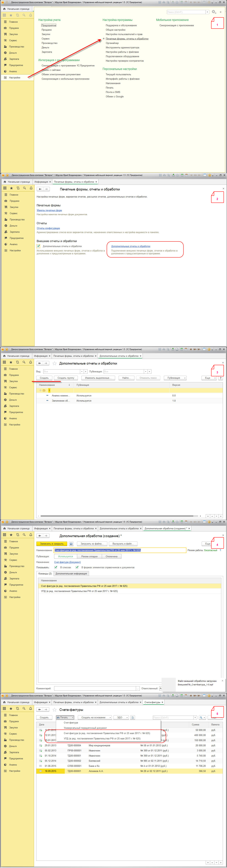227x868 pixels.
Task: Open the Еще menu in the Дополнительные отчеты list
Action: [209, 378]
